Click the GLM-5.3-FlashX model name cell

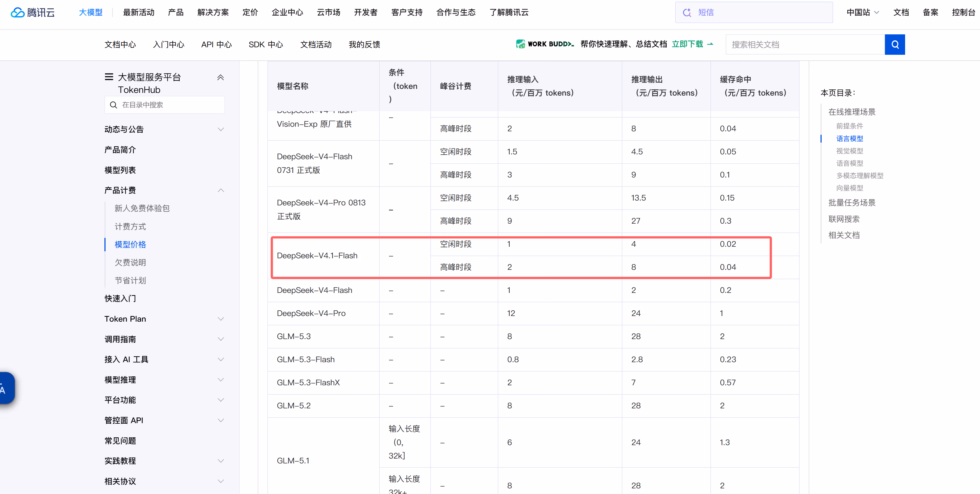(323, 383)
